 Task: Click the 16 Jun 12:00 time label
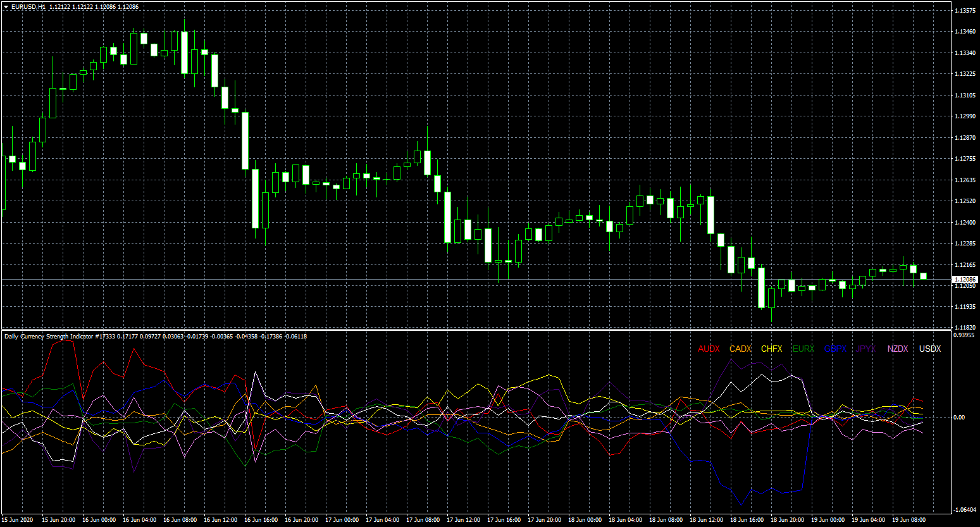(x=221, y=520)
